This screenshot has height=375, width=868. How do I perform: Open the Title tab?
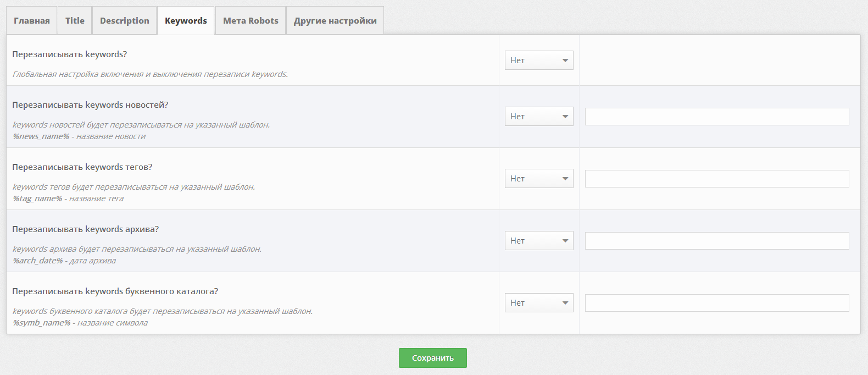click(75, 21)
